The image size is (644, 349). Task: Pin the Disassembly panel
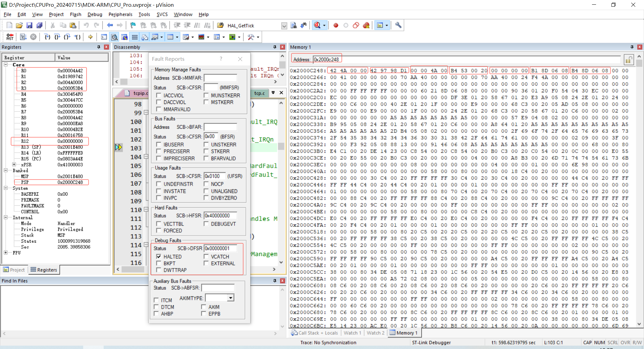tap(275, 47)
